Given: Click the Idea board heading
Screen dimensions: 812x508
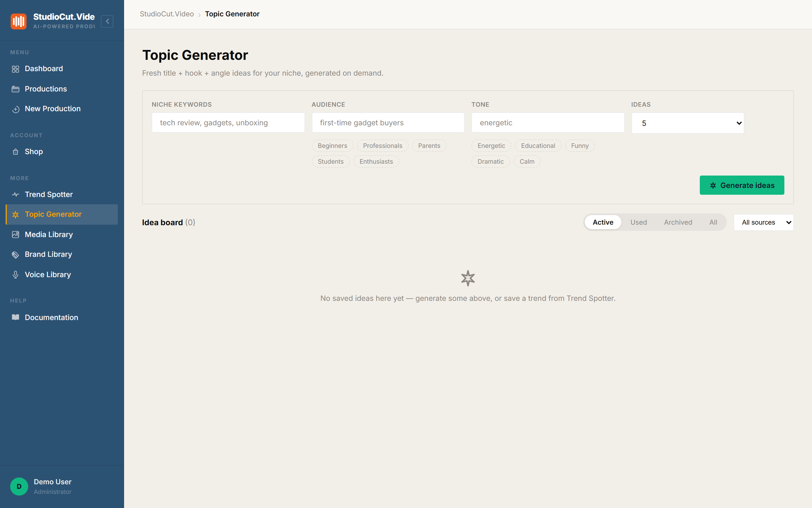Looking at the screenshot, I should click(x=162, y=222).
